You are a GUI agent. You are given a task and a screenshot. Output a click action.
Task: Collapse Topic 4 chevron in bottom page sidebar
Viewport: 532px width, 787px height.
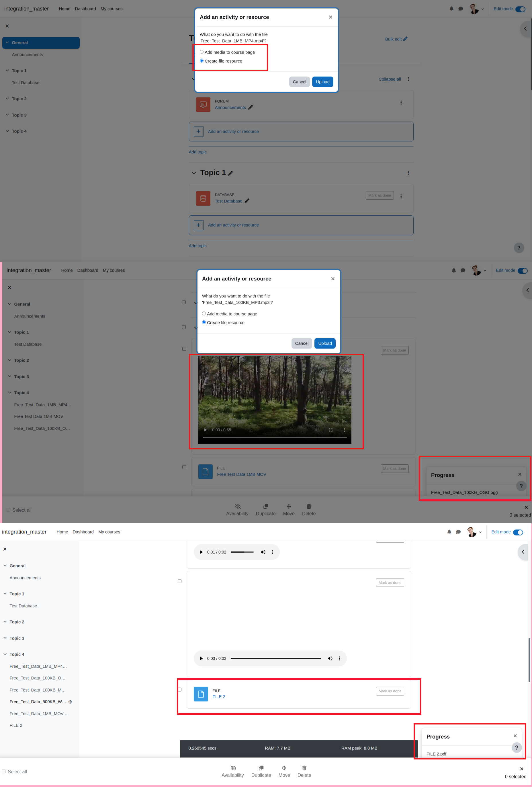click(5, 654)
